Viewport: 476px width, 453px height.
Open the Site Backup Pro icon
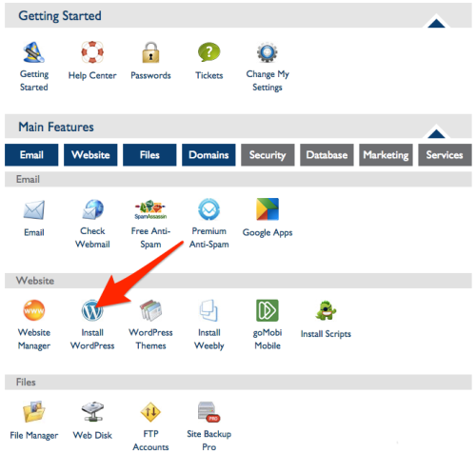coord(208,412)
